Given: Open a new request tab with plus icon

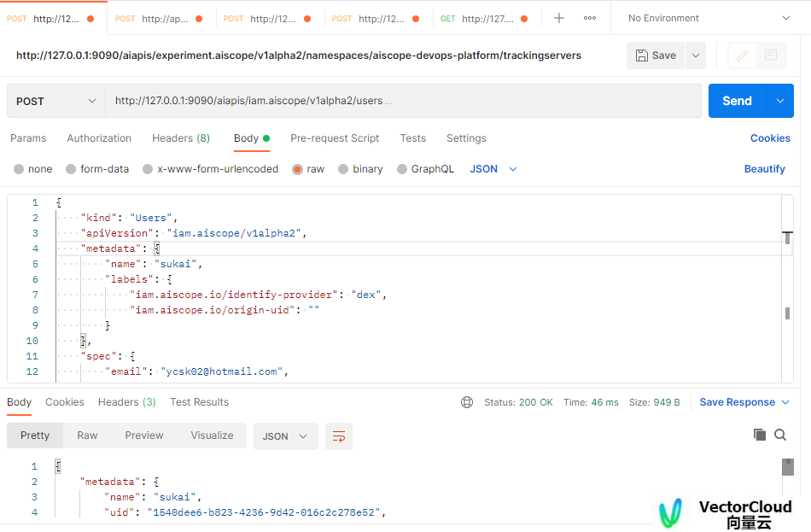Looking at the screenshot, I should point(558,18).
